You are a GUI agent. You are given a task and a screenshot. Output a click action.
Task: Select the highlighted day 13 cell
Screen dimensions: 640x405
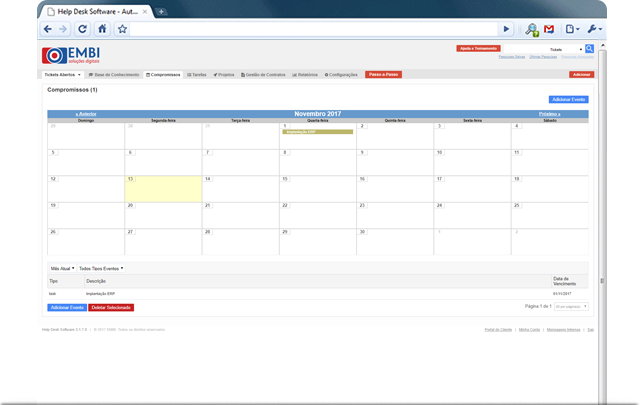[x=164, y=188]
